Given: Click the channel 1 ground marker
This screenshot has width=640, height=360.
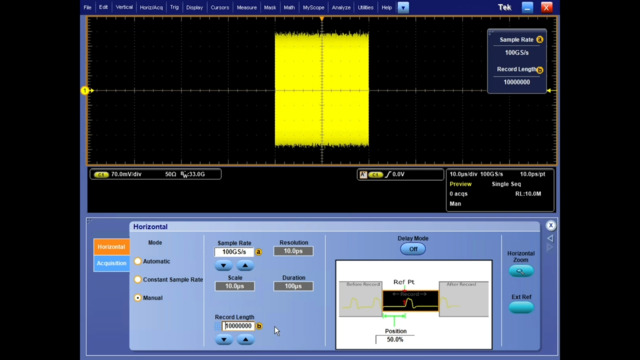Looking at the screenshot, I should pos(86,90).
